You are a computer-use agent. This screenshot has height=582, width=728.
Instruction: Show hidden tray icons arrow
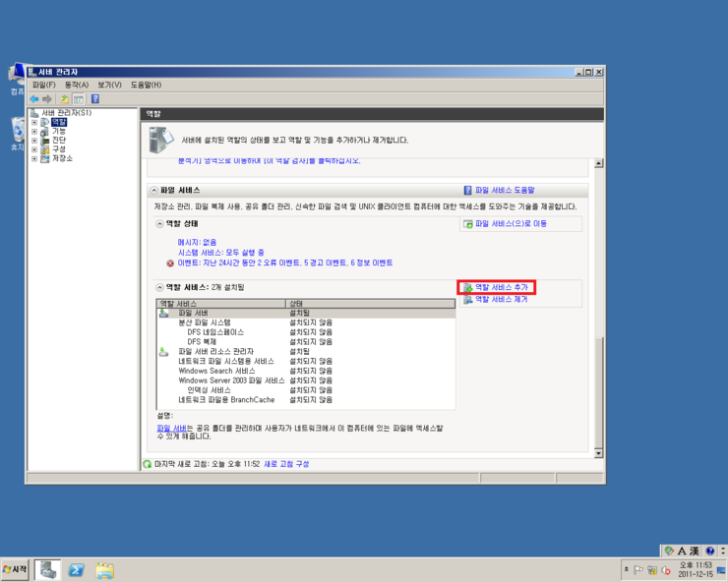627,569
